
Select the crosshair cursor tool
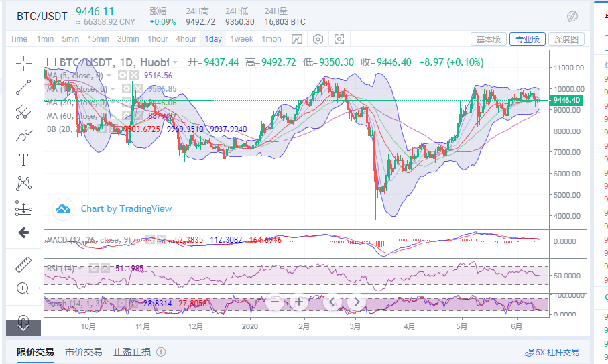click(23, 63)
